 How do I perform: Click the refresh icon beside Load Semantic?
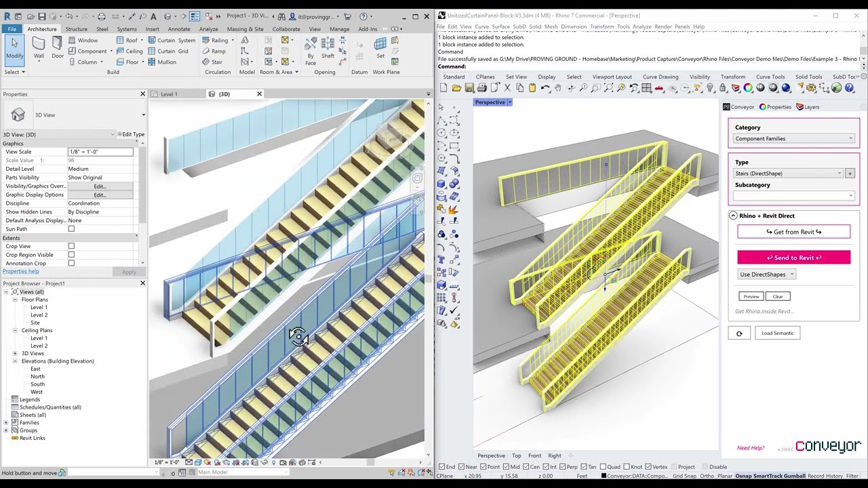click(739, 333)
